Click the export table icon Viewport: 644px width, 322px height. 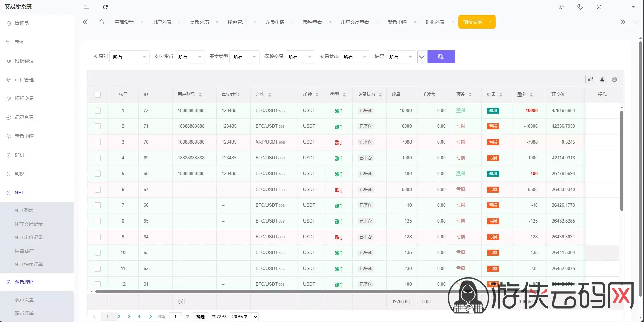[x=602, y=79]
